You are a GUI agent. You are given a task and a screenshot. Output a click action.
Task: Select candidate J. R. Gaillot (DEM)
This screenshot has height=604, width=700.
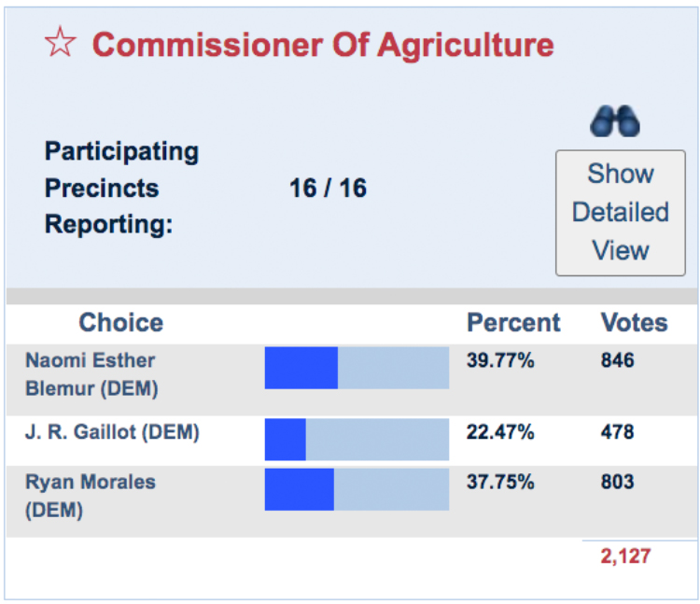112,432
